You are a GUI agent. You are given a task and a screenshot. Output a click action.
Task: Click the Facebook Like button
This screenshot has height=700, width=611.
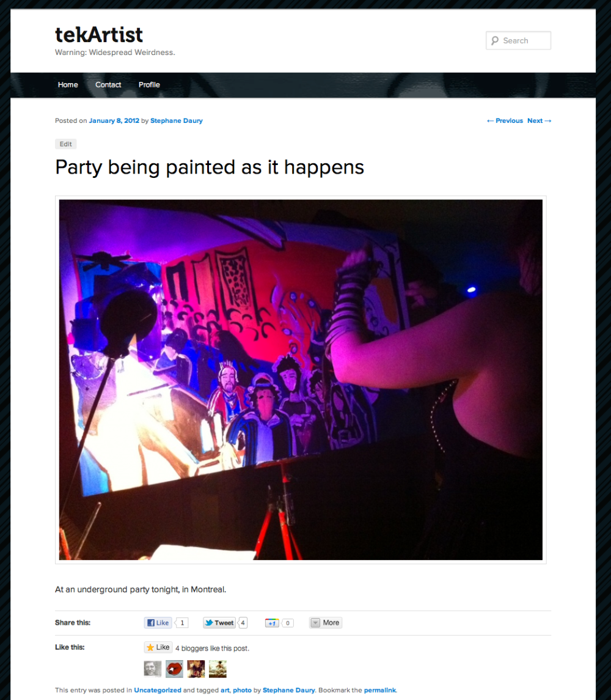click(158, 623)
